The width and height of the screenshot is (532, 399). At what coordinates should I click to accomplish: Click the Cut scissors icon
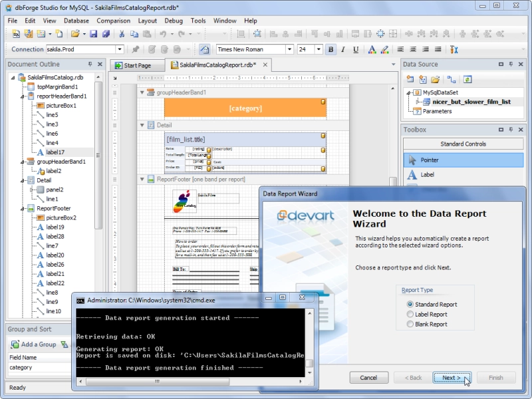[122, 34]
